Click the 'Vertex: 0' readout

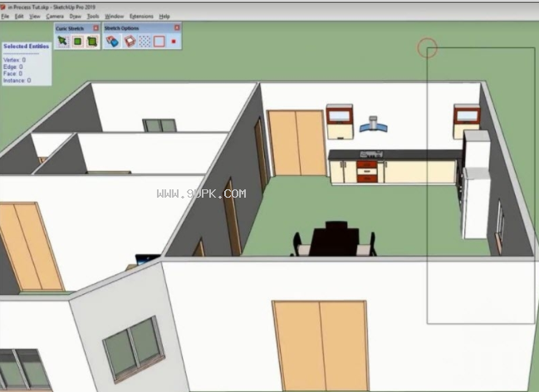tap(14, 60)
